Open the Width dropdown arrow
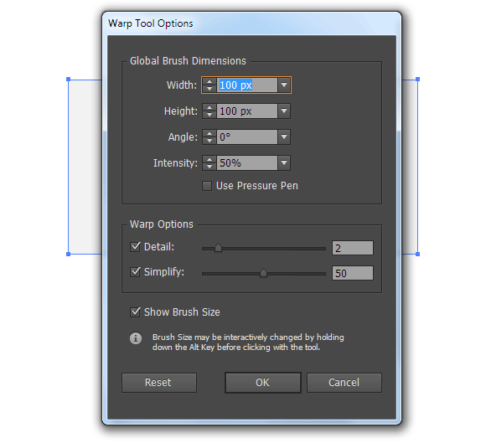Viewport: 486px width, 448px height. tap(284, 85)
